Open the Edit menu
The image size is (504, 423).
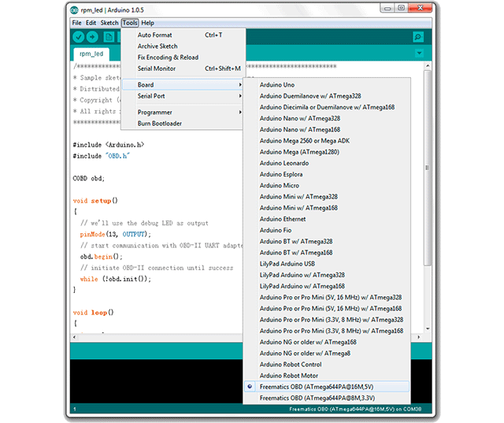point(91,23)
